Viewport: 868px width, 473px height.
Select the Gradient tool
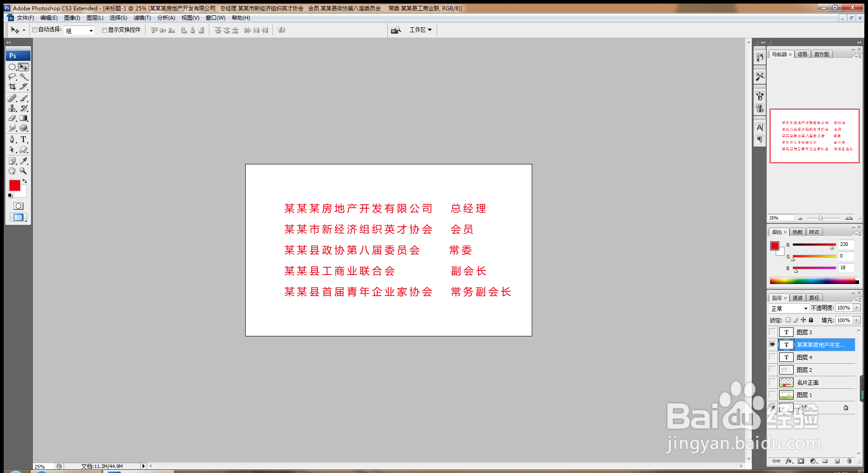pyautogui.click(x=24, y=118)
